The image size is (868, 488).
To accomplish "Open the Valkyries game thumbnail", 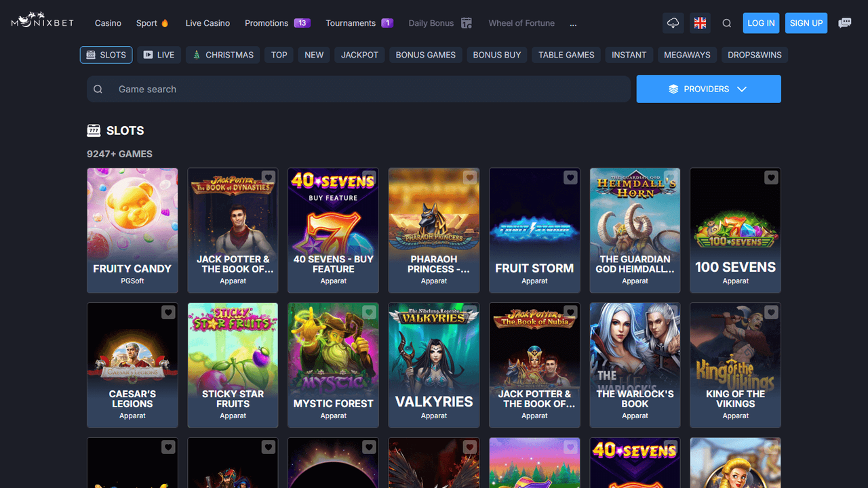I will 434,365.
